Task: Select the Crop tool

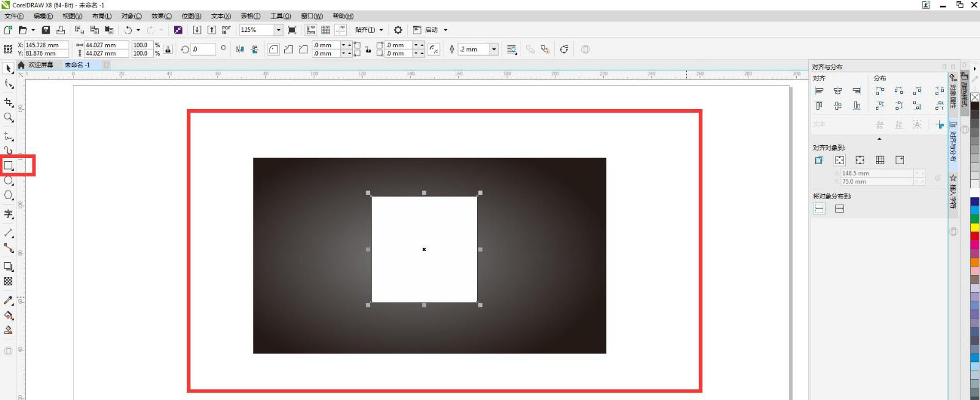Action: (x=9, y=102)
